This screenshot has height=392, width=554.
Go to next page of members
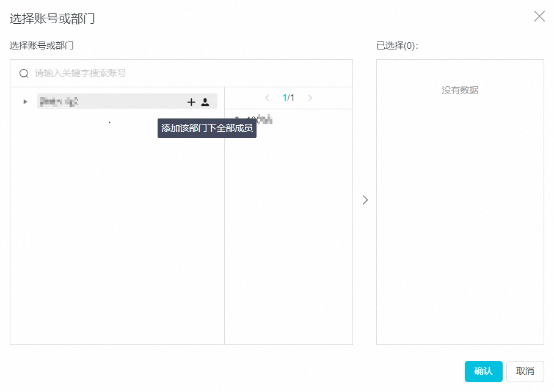coord(310,98)
